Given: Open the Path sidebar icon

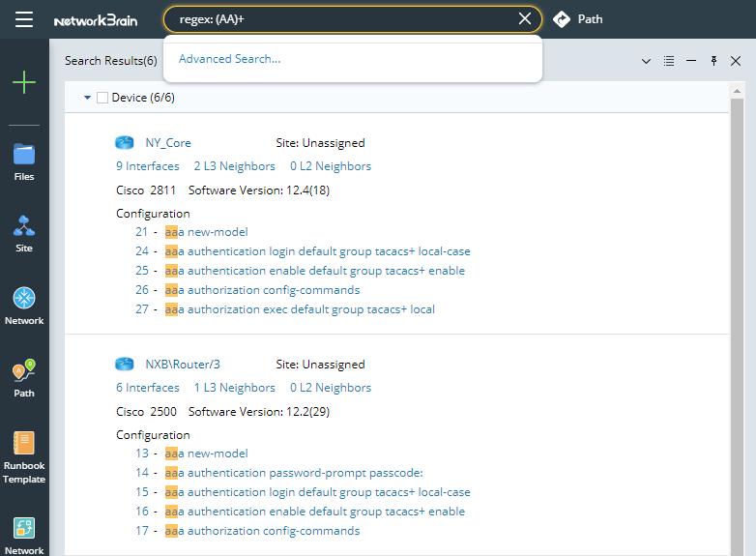Looking at the screenshot, I should coord(24,378).
